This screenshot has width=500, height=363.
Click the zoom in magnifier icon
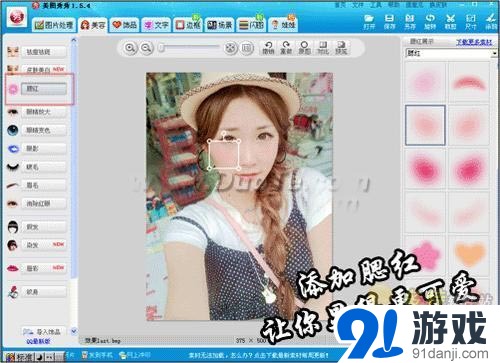coord(130,48)
